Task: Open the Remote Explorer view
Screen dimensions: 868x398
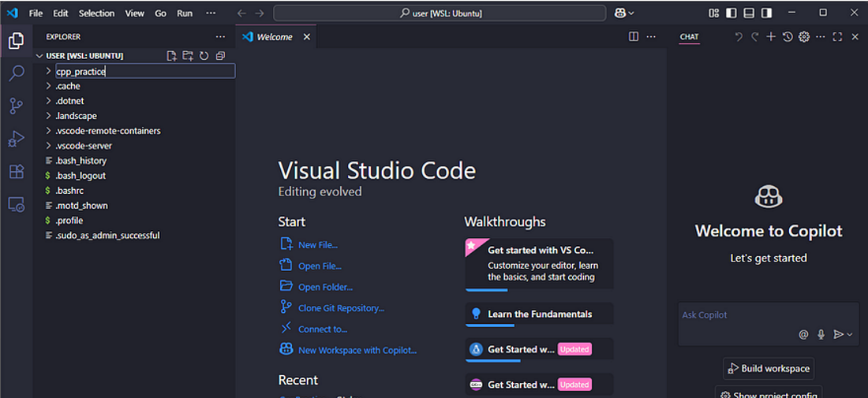Action: tap(16, 205)
